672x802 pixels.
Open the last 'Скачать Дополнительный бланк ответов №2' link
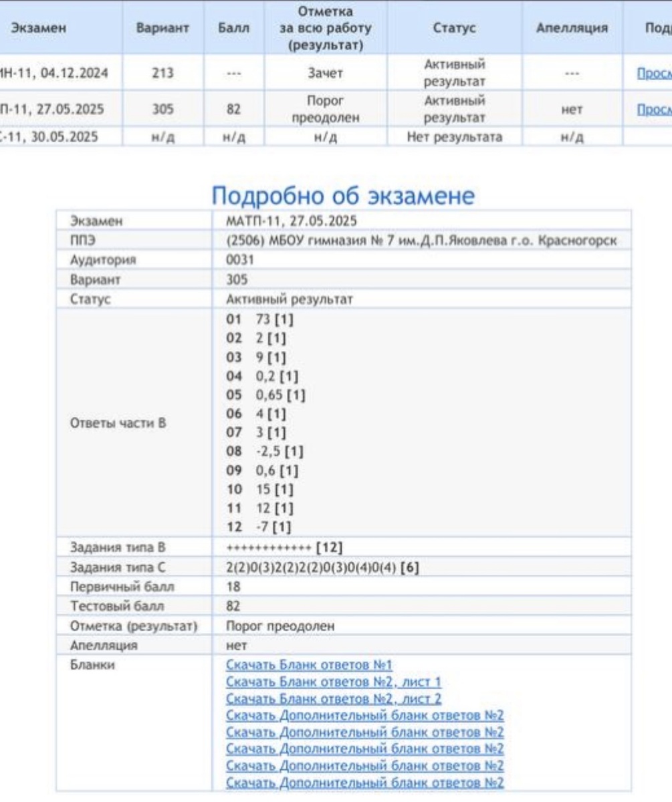(x=365, y=783)
